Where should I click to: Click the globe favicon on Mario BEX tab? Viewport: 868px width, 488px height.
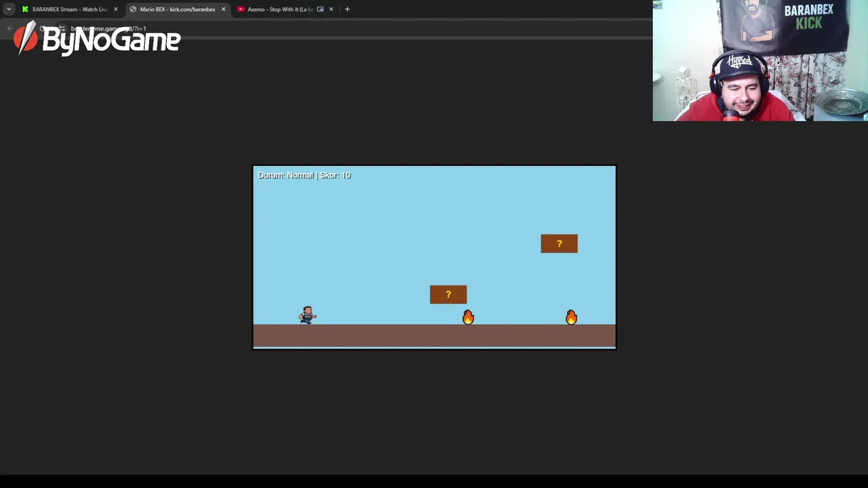click(133, 9)
